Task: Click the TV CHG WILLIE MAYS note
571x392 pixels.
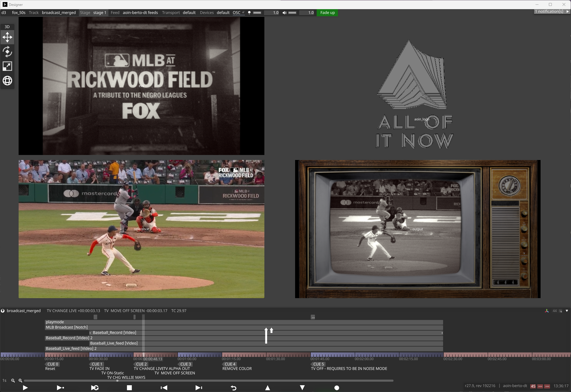Action: (x=126, y=378)
